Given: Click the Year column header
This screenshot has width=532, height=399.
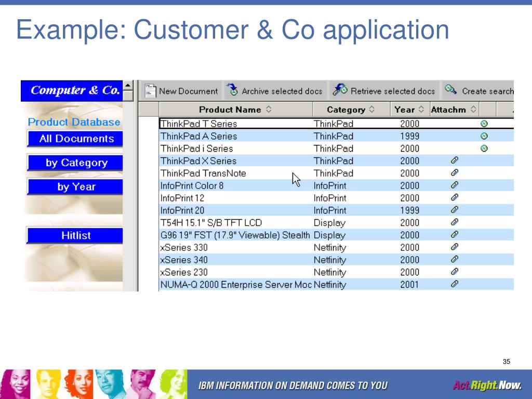Looking at the screenshot, I should [410, 109].
